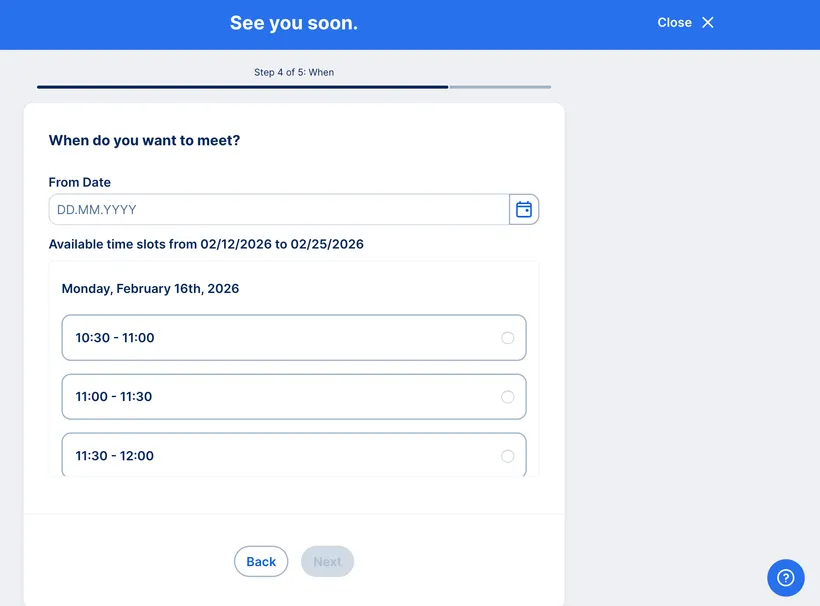Screen dimensions: 820x606
Task: Click the X close icon
Action: click(x=707, y=22)
